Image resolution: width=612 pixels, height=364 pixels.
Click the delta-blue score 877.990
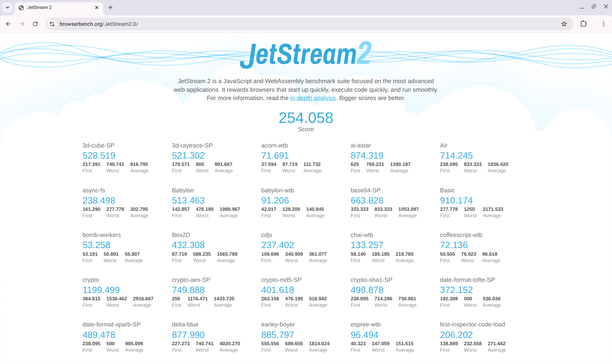(188, 335)
